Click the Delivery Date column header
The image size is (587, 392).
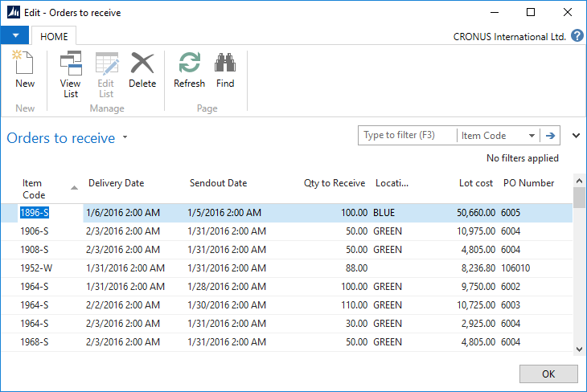117,183
